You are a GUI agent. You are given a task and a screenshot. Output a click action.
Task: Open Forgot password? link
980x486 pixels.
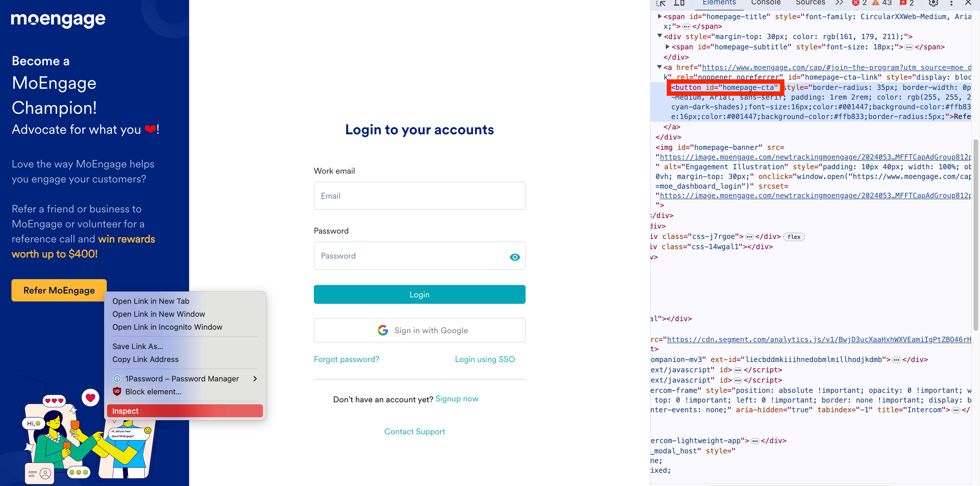click(346, 359)
